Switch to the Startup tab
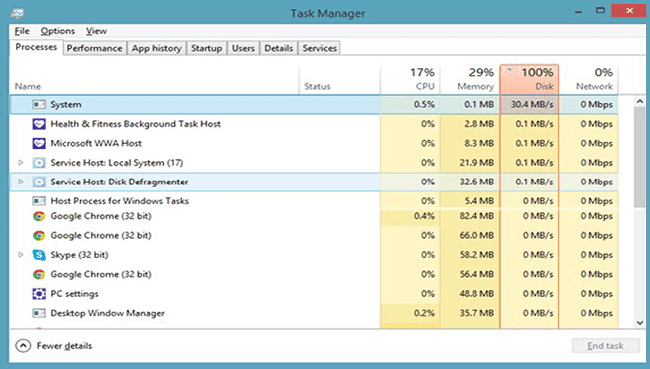Viewport: 650px width, 369px height. coord(206,48)
